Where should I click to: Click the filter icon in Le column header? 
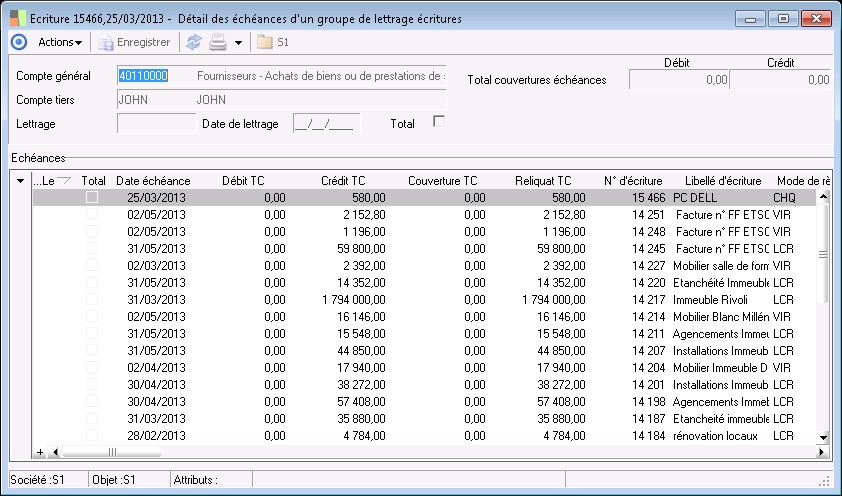tap(65, 181)
